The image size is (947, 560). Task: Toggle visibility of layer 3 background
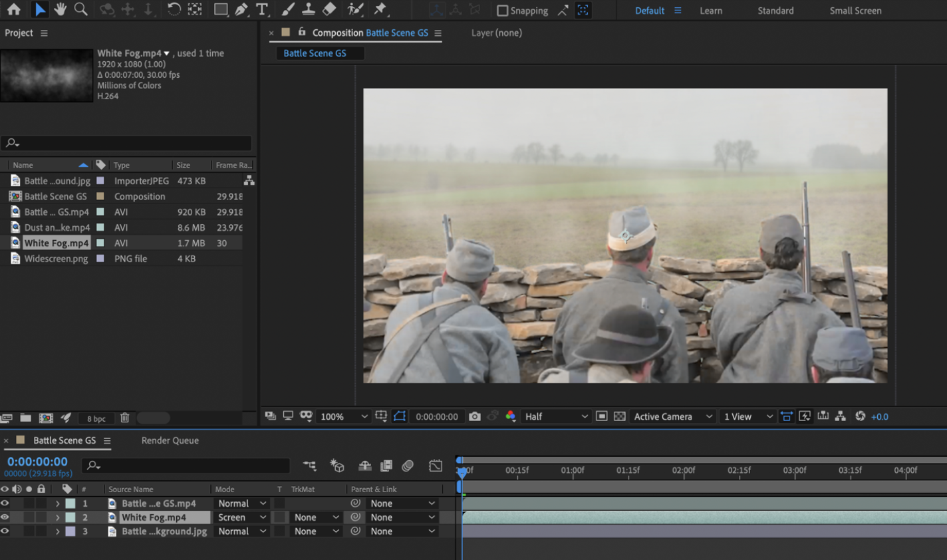(5, 531)
